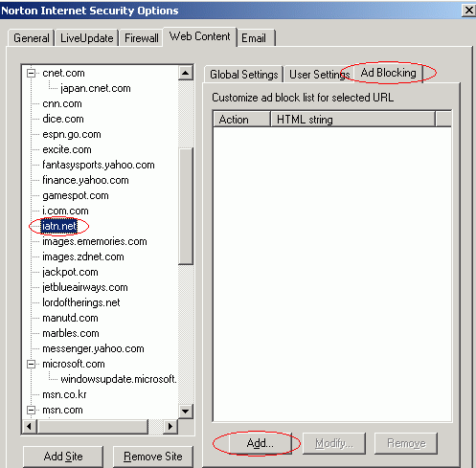476x468 pixels.
Task: Select windowsupdate.microsoft child entry
Action: (119, 379)
